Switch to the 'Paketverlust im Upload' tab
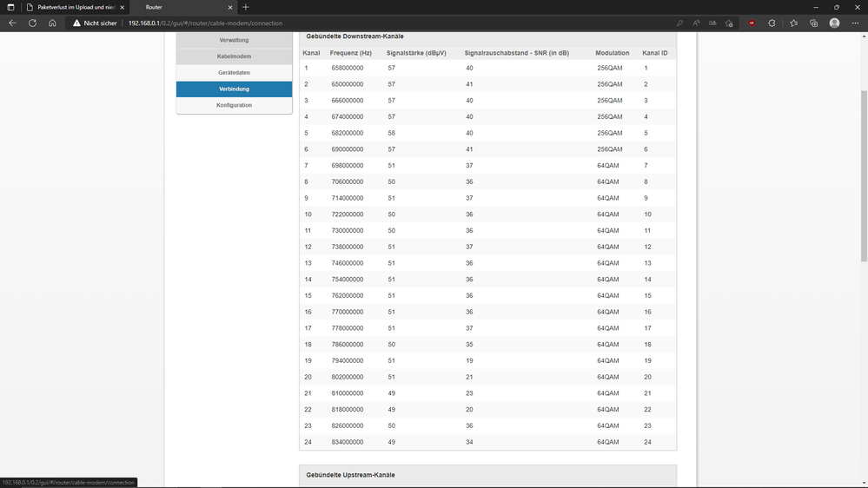This screenshot has height=488, width=868. click(x=76, y=7)
